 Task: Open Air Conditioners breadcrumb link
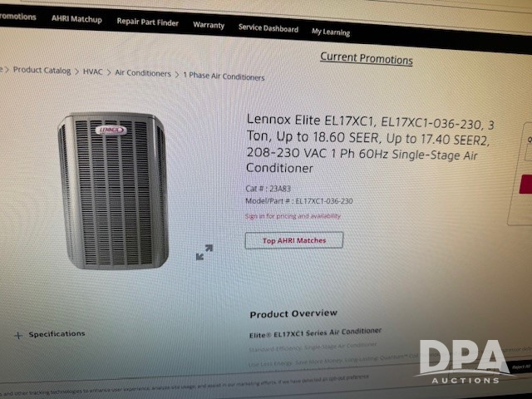143,73
